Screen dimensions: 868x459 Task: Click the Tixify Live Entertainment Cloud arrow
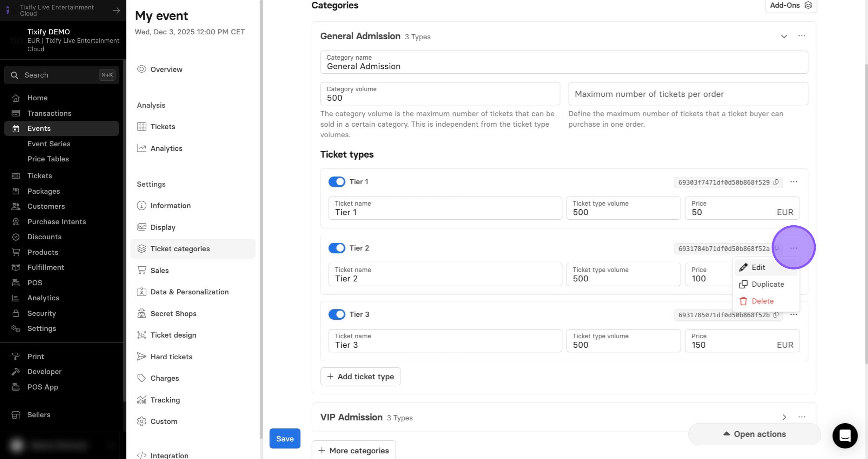click(116, 11)
